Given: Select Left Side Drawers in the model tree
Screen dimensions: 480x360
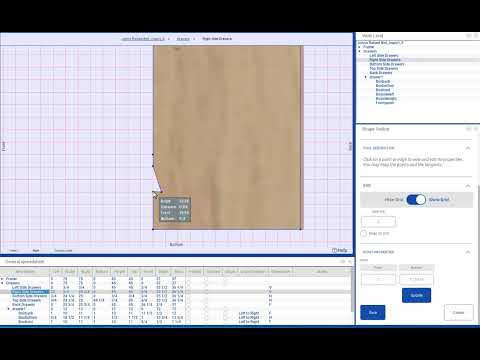Looking at the screenshot, I should click(384, 56).
